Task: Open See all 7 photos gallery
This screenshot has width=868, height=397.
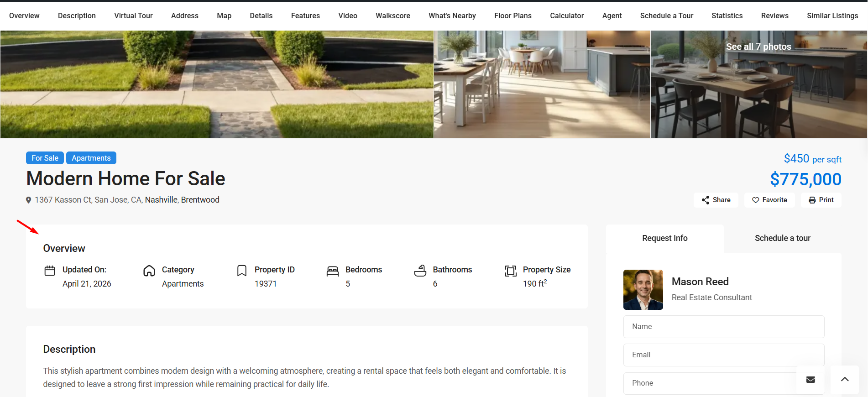Action: tap(758, 47)
